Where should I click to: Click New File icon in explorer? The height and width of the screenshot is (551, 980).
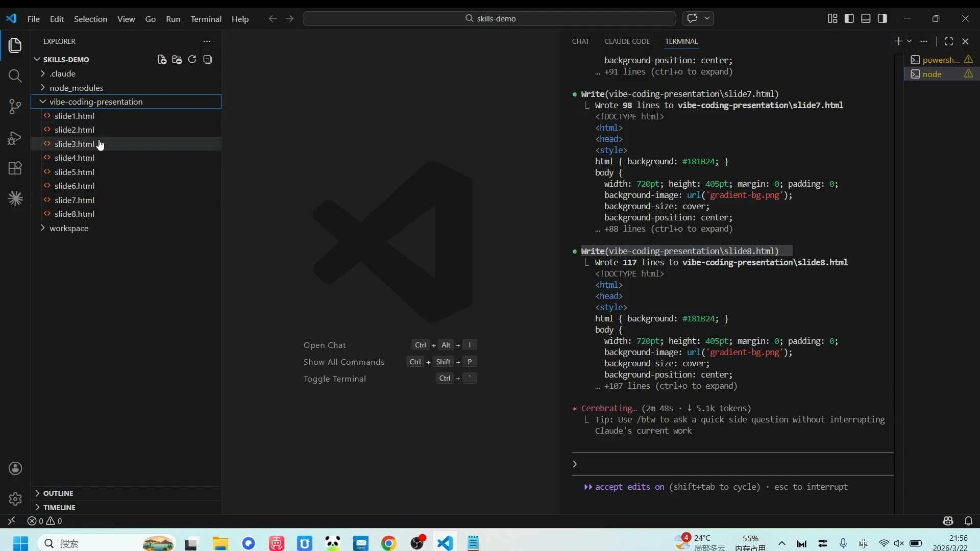click(x=162, y=60)
